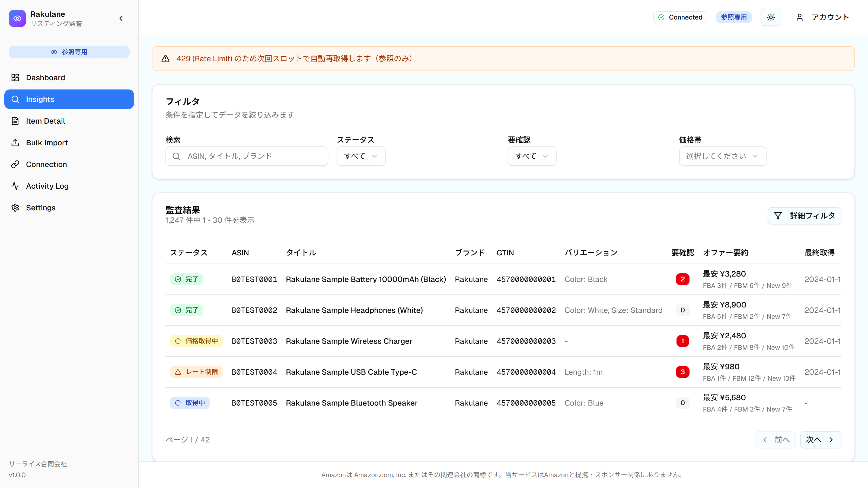Viewport: 868px width, 488px height.
Task: Click the rate limit warning triangle icon
Action: click(165, 59)
